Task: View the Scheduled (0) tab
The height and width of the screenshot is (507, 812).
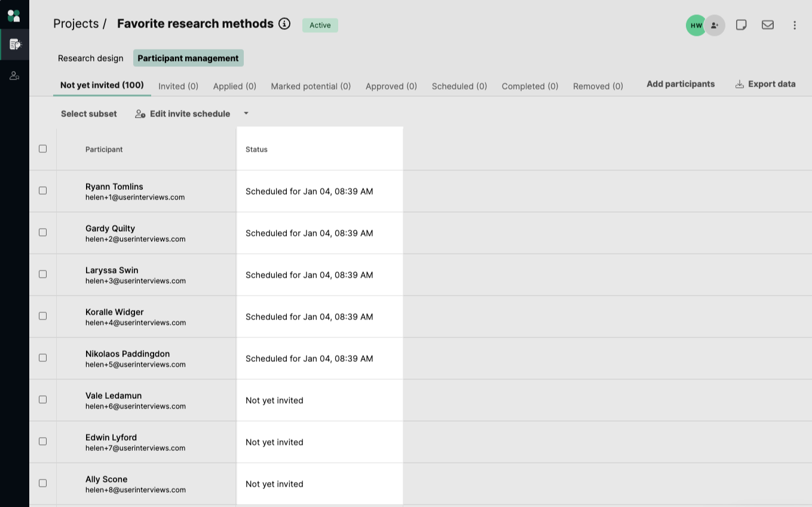Action: pos(459,86)
